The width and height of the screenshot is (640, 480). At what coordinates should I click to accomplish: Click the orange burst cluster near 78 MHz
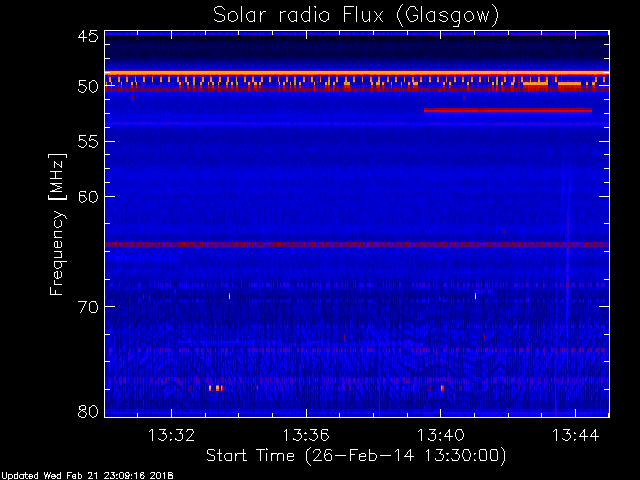[x=216, y=388]
